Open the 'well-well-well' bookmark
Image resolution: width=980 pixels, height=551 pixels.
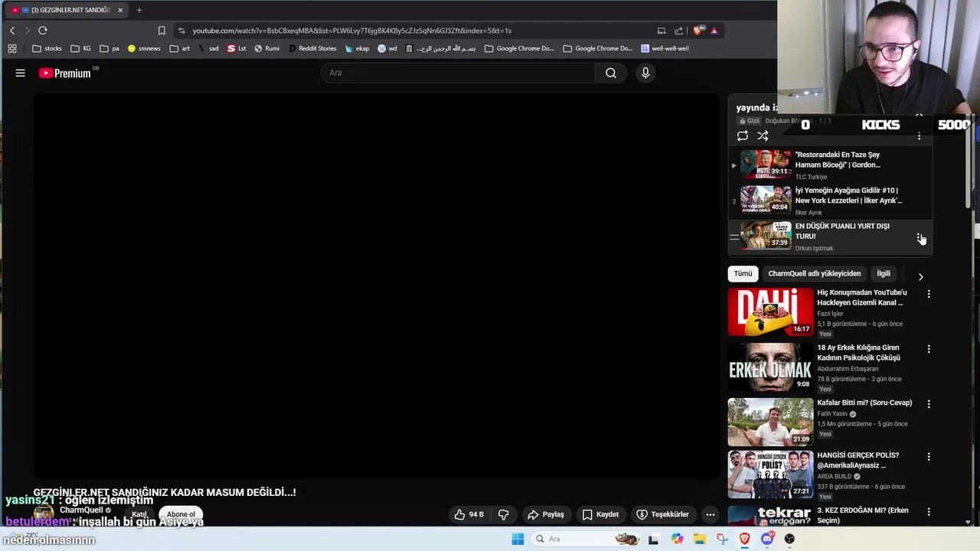pyautogui.click(x=665, y=48)
